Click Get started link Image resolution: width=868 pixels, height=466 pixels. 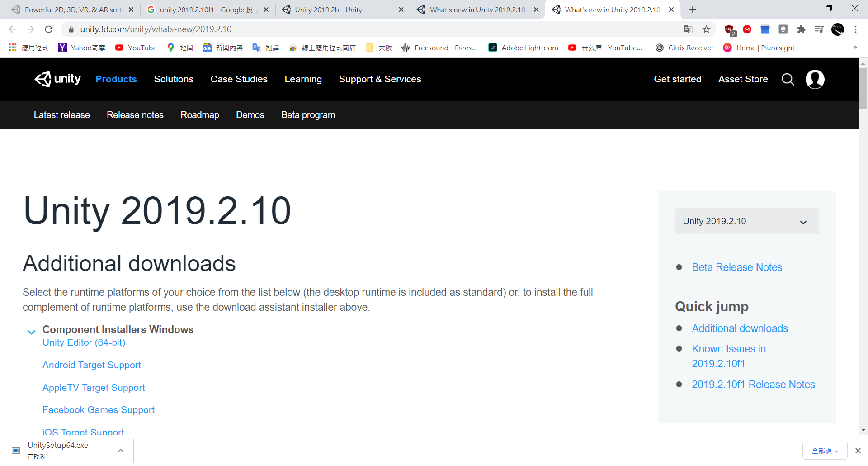[677, 79]
